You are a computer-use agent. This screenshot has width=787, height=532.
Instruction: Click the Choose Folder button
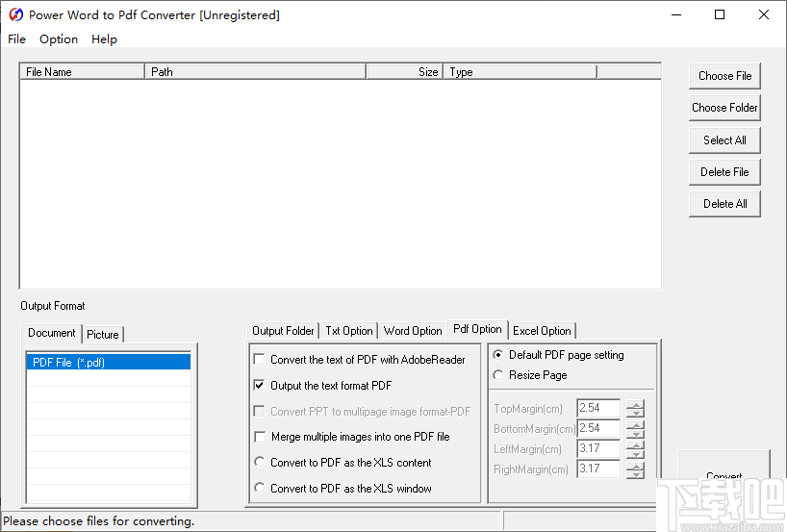pyautogui.click(x=724, y=108)
